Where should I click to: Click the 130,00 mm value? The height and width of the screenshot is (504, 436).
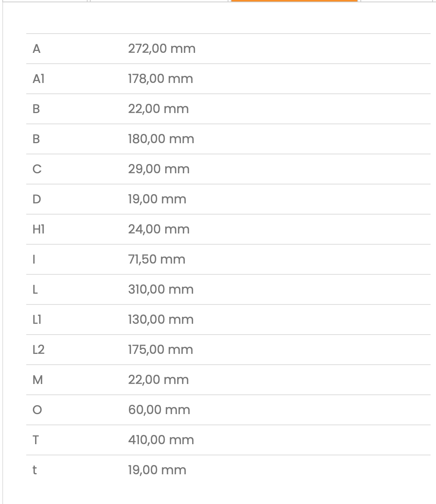point(161,320)
